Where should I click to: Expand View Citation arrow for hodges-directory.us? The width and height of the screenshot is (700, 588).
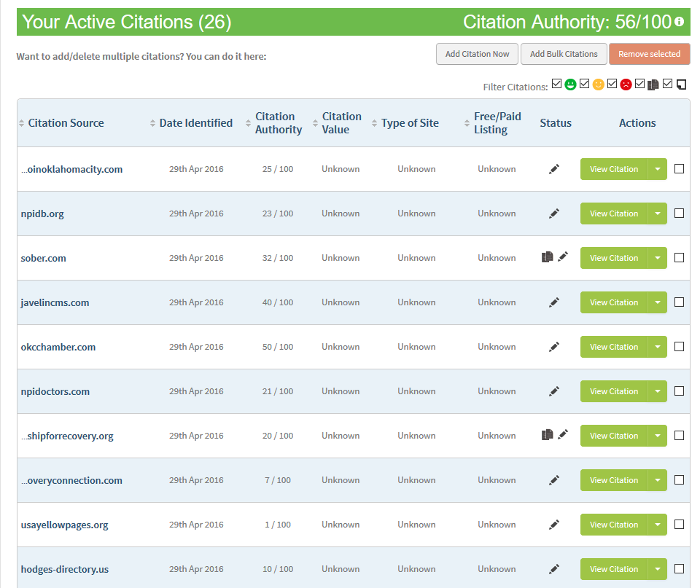pos(658,569)
